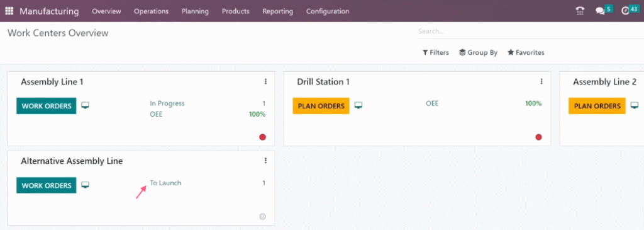The width and height of the screenshot is (644, 230).
Task: Toggle red status dot on Assembly Line 1
Action: [x=262, y=137]
